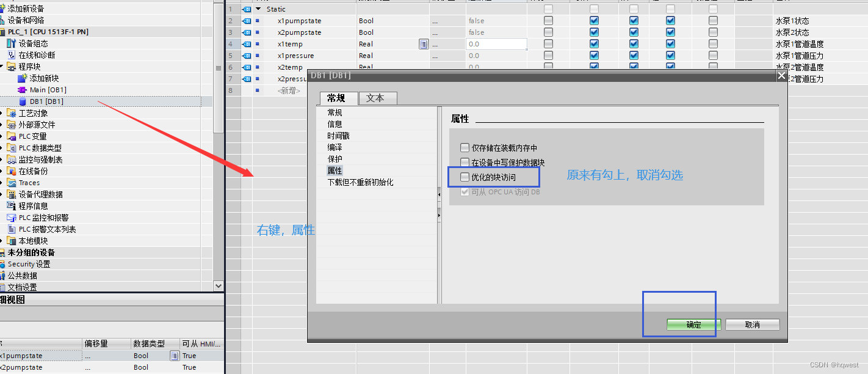Viewport: 868px width, 374px height.
Task: Click the Watch and force tables (监控与强制表) icon
Action: pyautogui.click(x=12, y=159)
